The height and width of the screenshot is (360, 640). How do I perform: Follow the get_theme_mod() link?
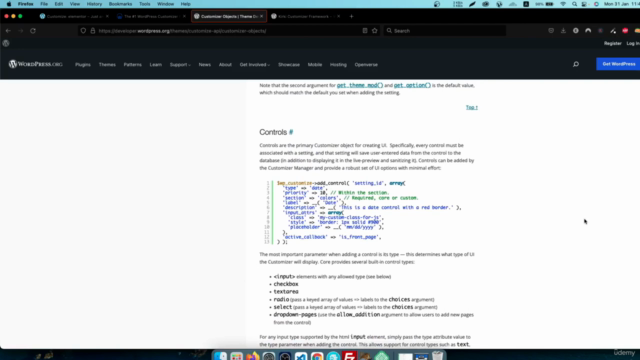[x=360, y=85]
